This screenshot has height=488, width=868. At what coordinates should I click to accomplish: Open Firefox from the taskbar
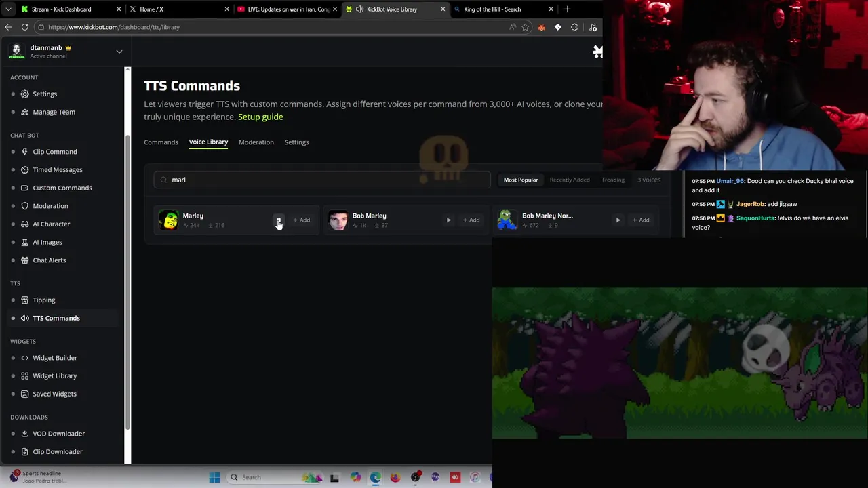(395, 477)
